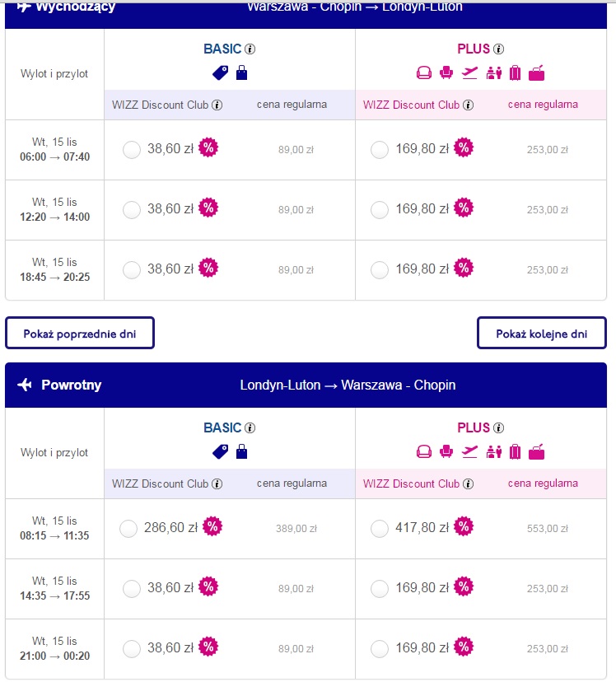Image resolution: width=616 pixels, height=682 pixels.
Task: Click the shopping bag icon under return BASIC
Action: 241,451
